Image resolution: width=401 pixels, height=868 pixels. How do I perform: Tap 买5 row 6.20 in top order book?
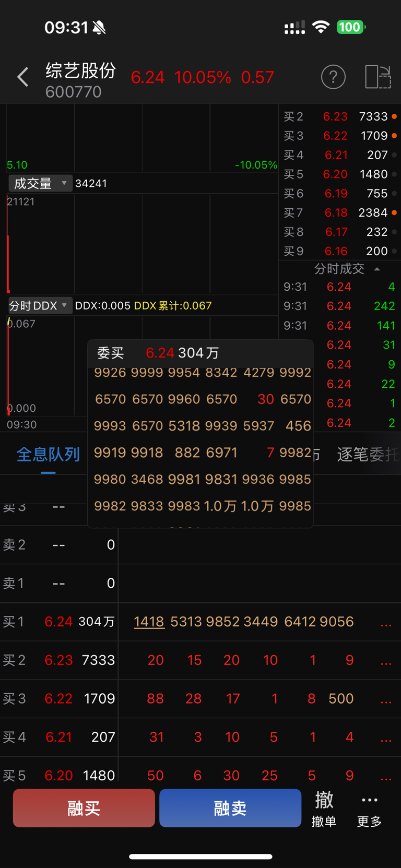point(339,174)
